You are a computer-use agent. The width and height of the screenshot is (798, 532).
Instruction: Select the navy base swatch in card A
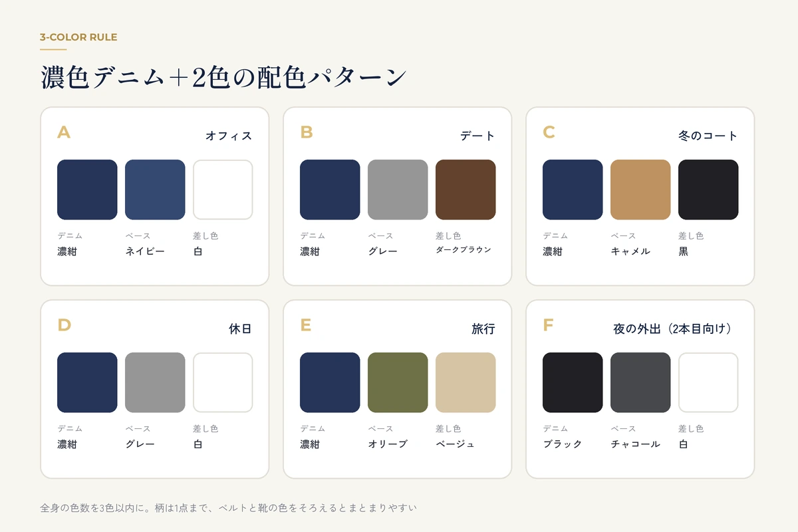point(155,190)
